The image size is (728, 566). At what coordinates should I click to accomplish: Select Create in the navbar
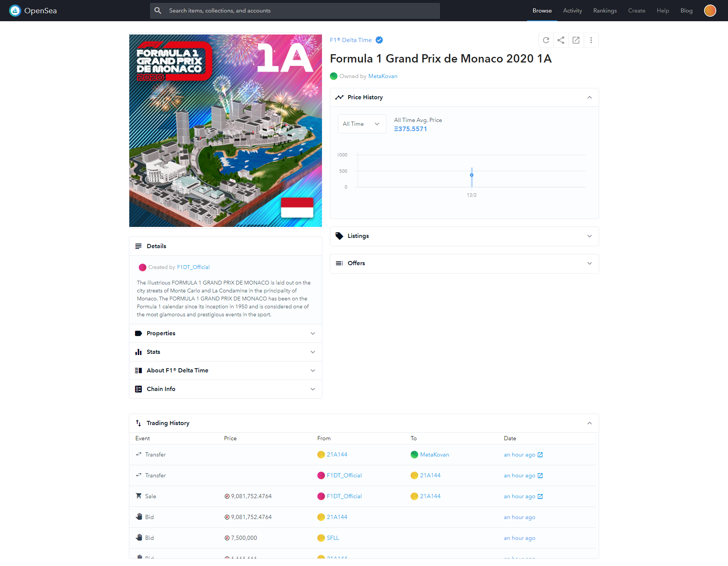point(637,11)
